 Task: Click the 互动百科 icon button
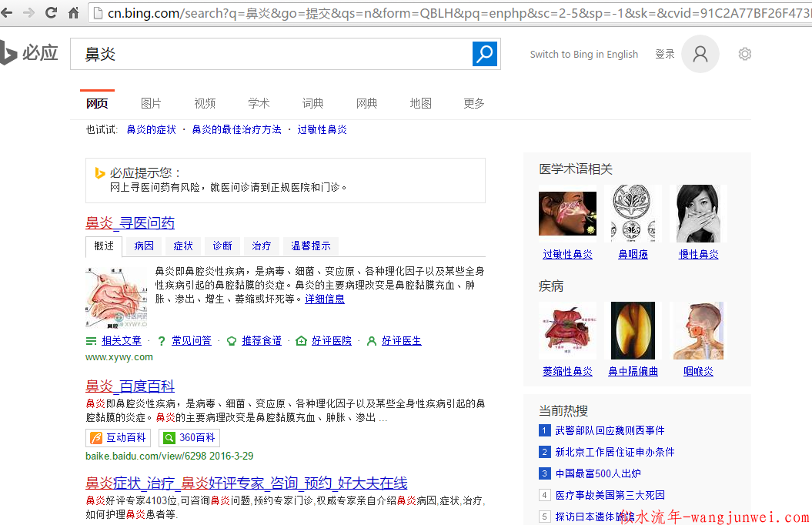(x=118, y=438)
